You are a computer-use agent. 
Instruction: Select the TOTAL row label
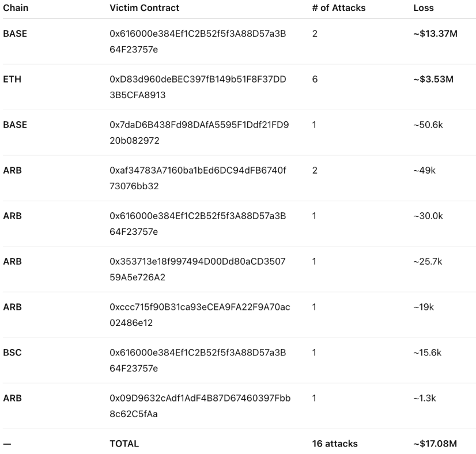pos(124,444)
